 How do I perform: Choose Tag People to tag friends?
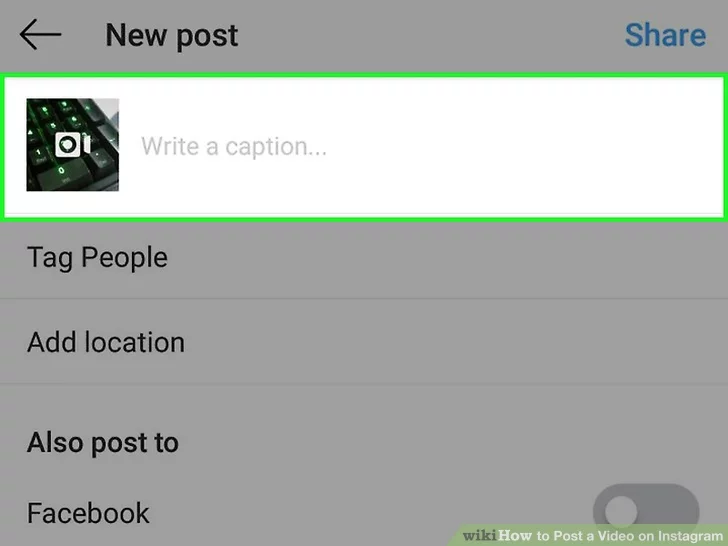coord(98,257)
